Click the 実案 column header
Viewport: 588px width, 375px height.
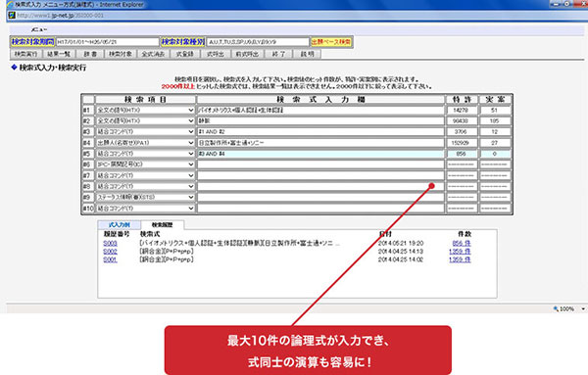495,99
